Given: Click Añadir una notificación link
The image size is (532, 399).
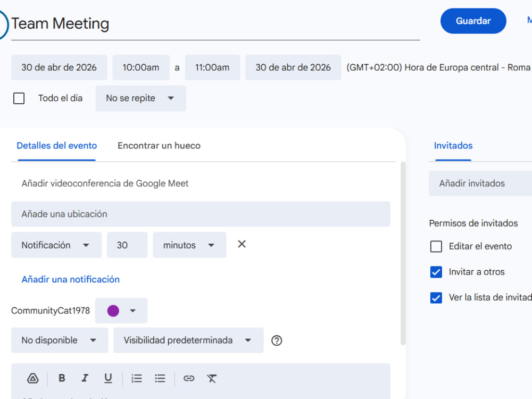Looking at the screenshot, I should pos(71,280).
